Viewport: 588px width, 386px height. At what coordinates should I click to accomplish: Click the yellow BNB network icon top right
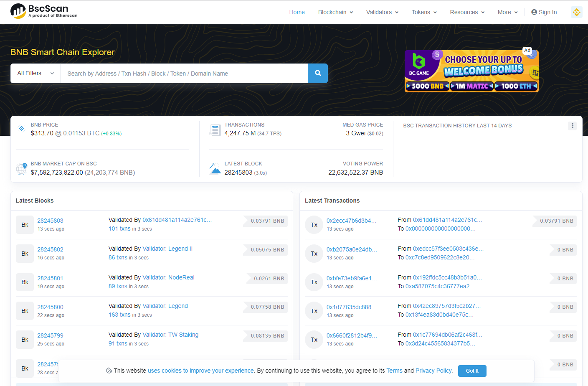[577, 12]
